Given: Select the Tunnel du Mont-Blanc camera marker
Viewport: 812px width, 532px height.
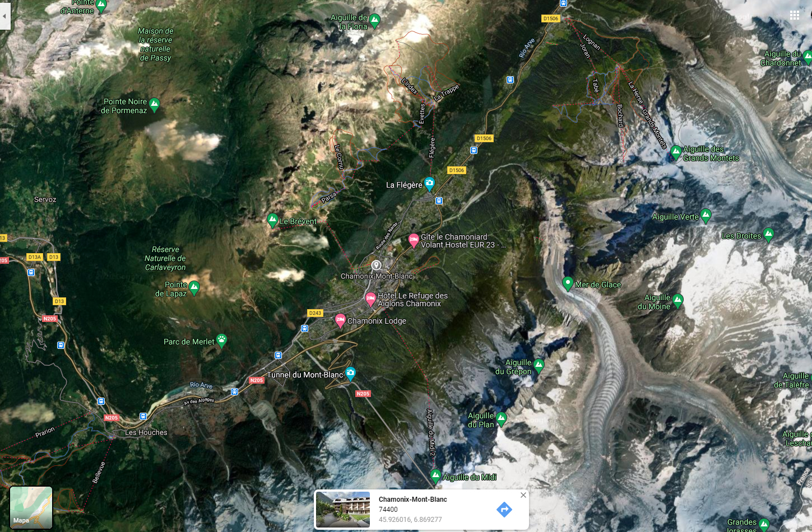Looking at the screenshot, I should (350, 373).
